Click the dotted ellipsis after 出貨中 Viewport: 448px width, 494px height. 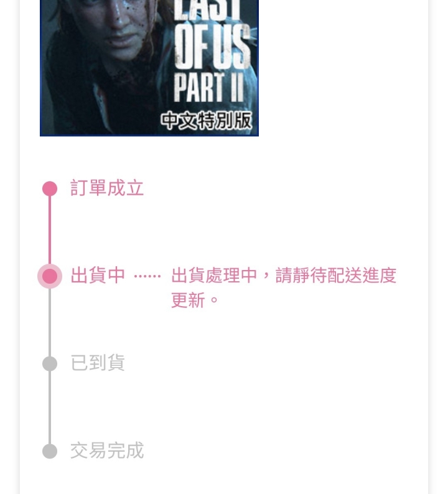(x=147, y=276)
